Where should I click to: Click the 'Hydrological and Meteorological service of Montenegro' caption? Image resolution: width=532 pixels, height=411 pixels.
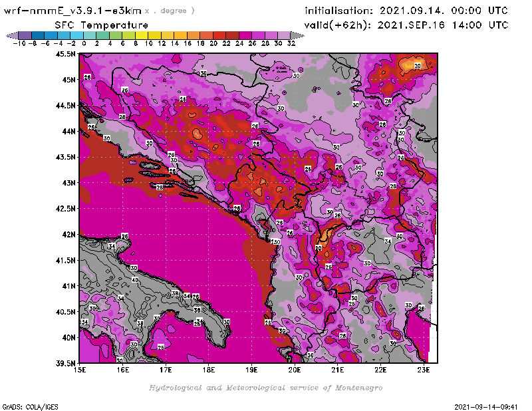coord(265,388)
